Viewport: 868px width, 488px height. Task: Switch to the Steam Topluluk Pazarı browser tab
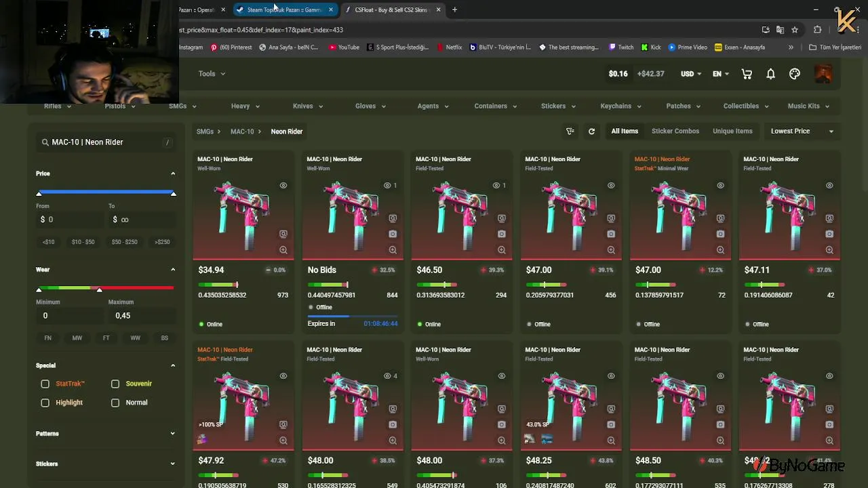pyautogui.click(x=284, y=9)
